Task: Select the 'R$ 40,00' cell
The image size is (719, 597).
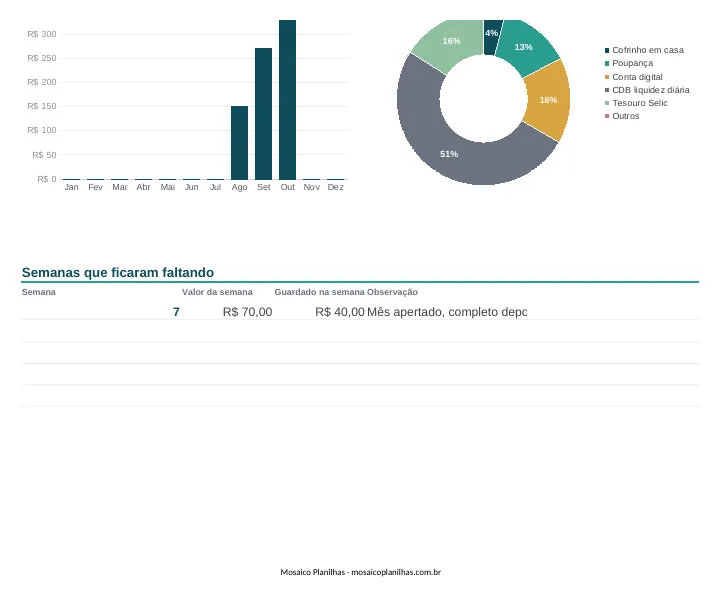Action: coord(340,312)
